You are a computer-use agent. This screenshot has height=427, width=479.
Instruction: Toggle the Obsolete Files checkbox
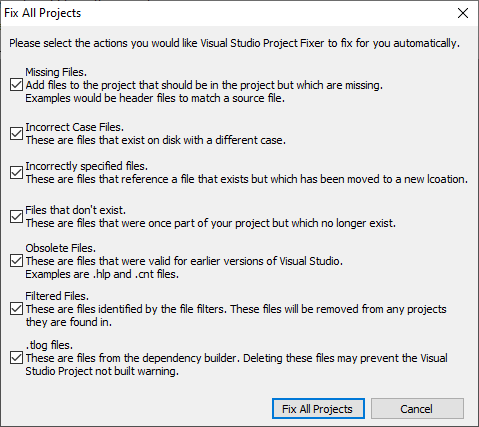(16, 261)
